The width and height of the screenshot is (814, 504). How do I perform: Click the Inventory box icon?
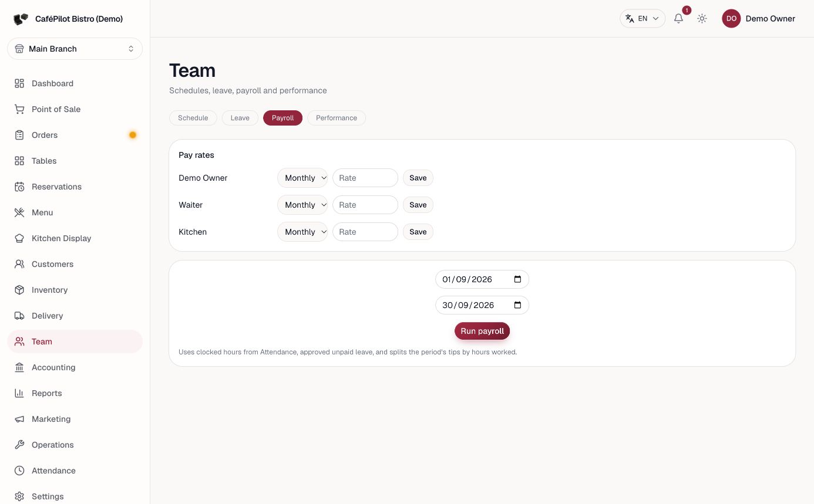coord(19,290)
